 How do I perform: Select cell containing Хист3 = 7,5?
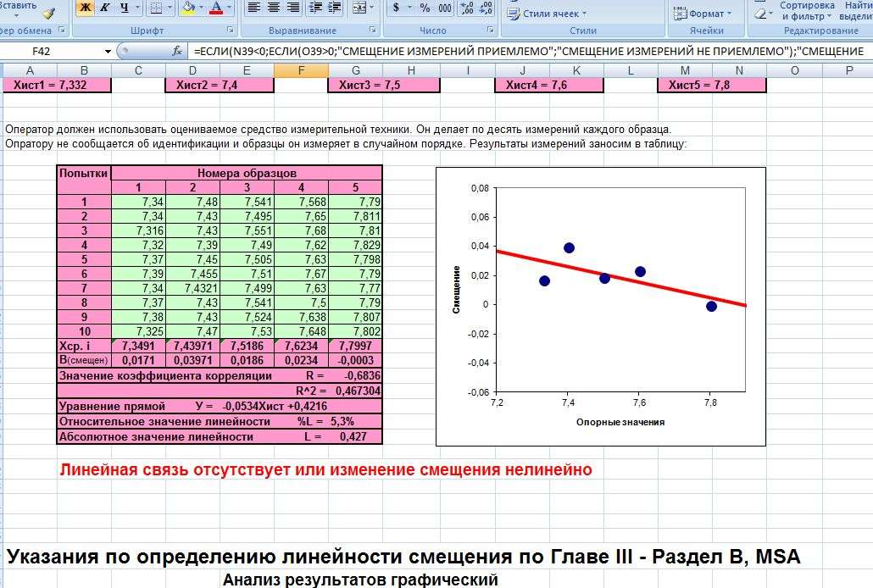369,85
